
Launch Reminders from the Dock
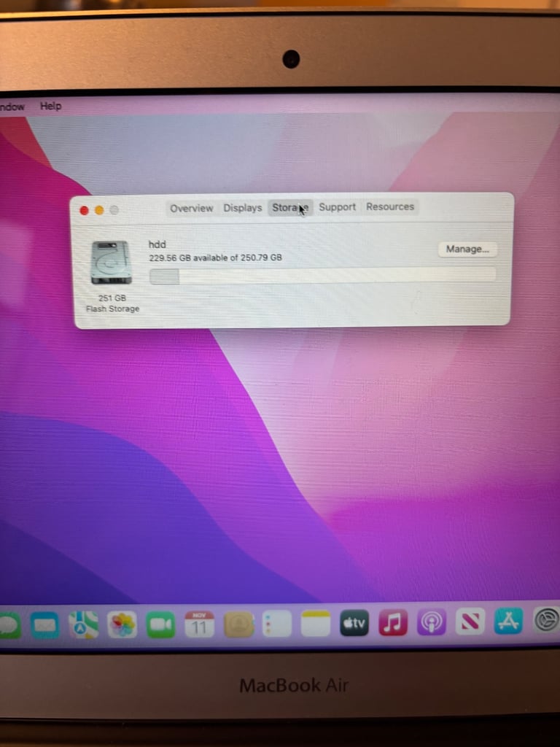tap(276, 624)
